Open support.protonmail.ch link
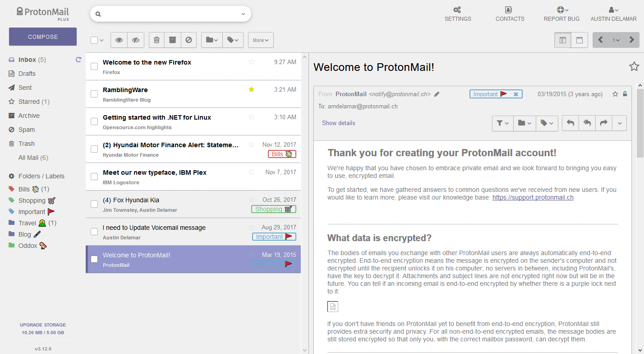Screen dimensions: 644x354 click(533, 197)
